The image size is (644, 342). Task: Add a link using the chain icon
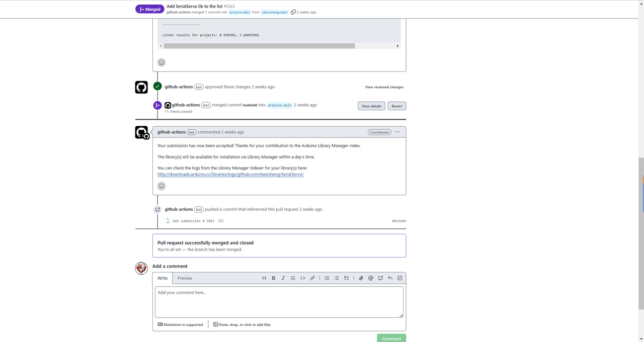[x=312, y=278]
